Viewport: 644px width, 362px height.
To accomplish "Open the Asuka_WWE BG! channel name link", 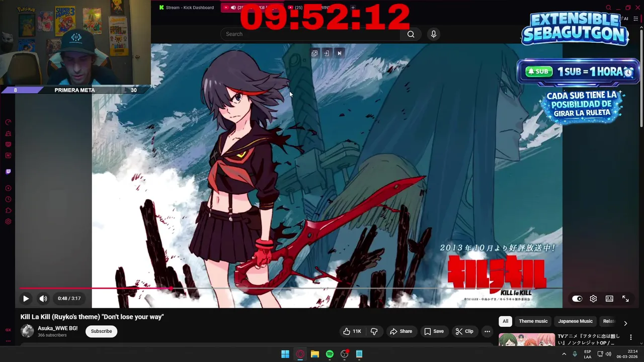I will tap(57, 328).
